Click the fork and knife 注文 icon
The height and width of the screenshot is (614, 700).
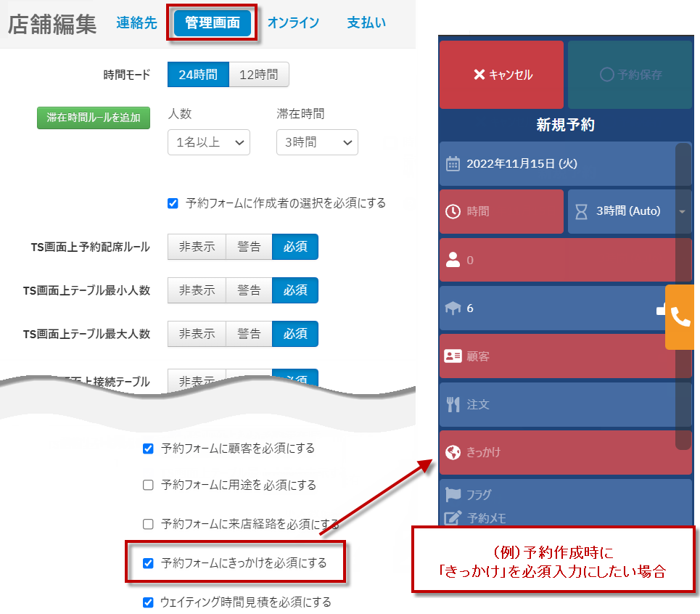tap(453, 404)
